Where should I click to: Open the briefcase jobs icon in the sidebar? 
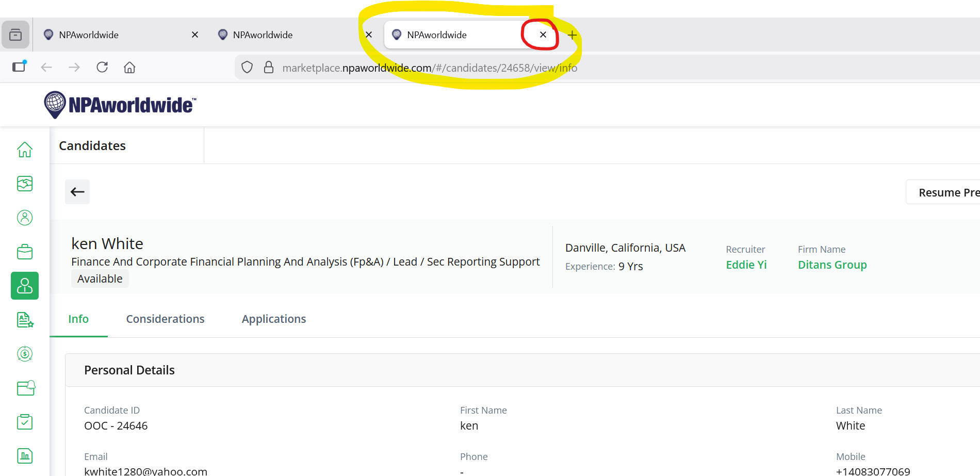[x=25, y=252]
